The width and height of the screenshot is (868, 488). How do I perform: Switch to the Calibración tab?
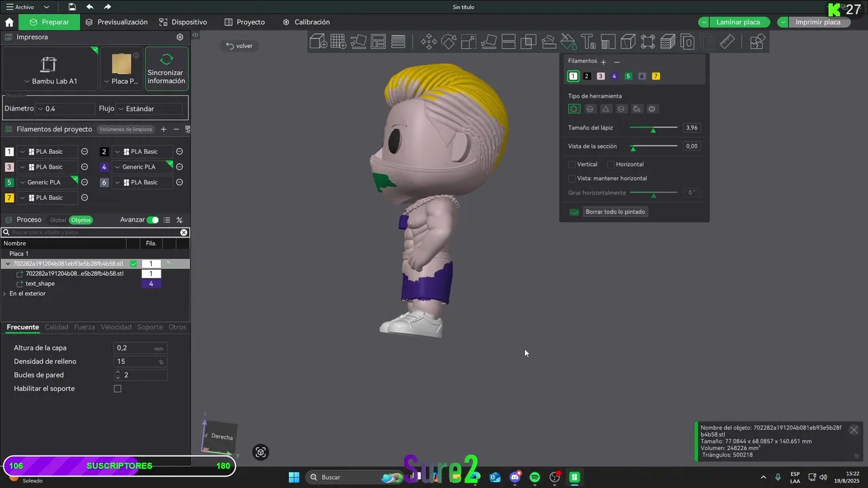point(306,22)
